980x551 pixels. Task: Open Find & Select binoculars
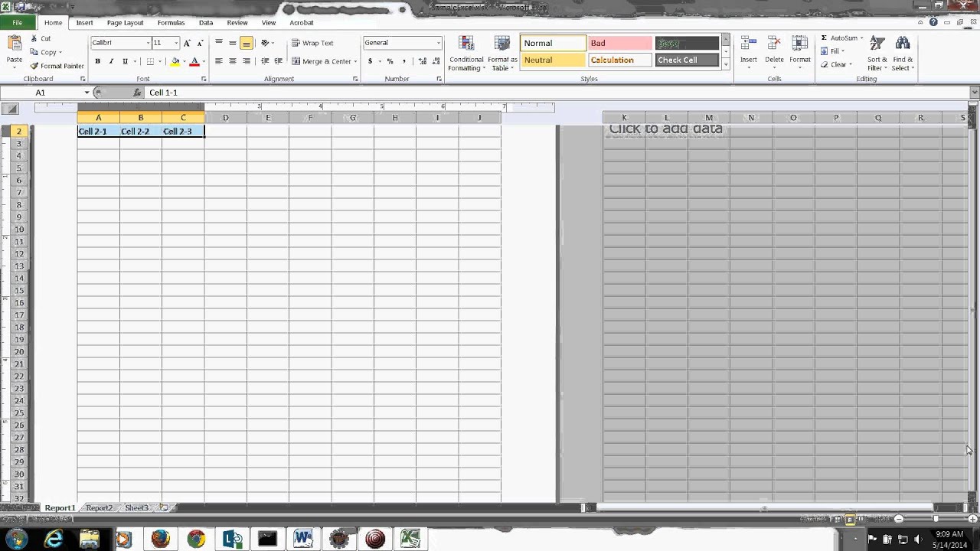point(903,53)
